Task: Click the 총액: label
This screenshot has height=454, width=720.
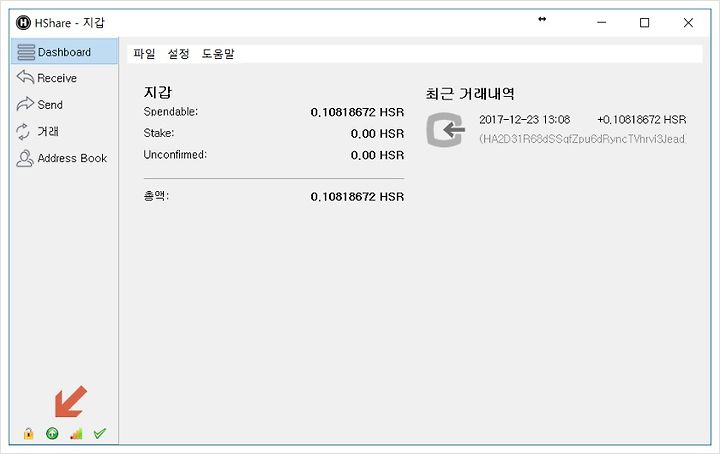Action: pyautogui.click(x=156, y=196)
